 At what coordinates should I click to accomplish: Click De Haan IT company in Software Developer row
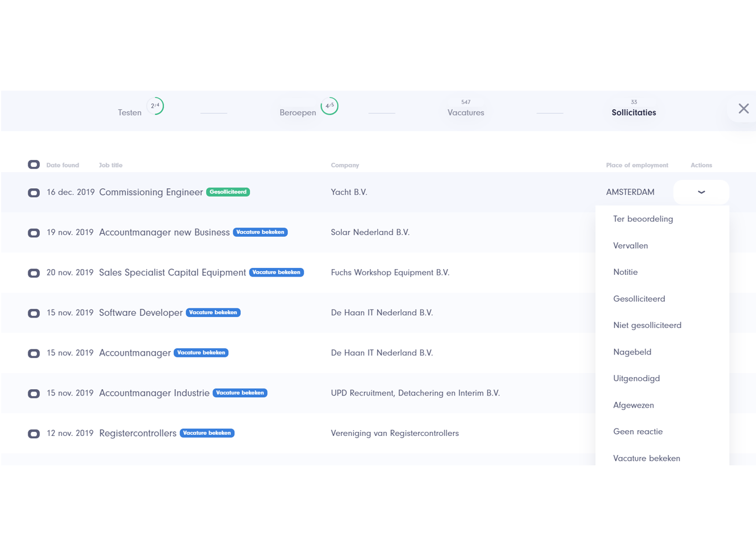382,312
